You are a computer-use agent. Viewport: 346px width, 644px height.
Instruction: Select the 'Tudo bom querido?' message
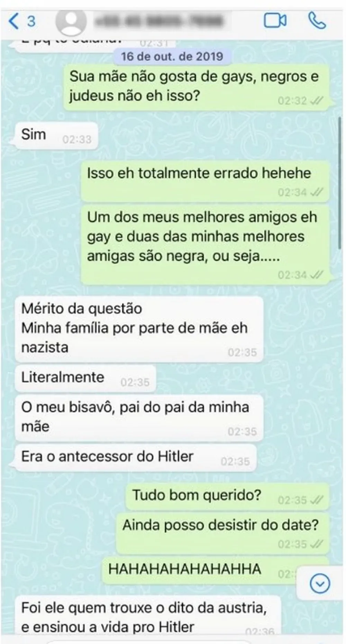point(228,496)
